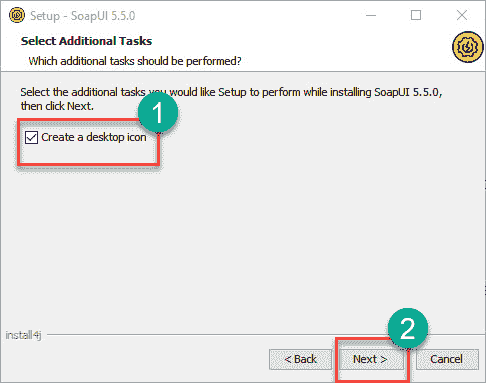Image resolution: width=486 pixels, height=383 pixels.
Task: Cancel the SoapUI installation
Action: tap(446, 359)
